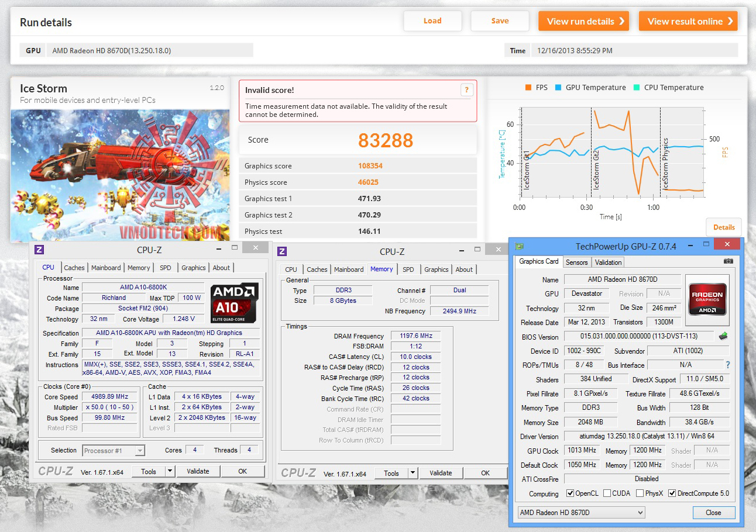This screenshot has height=532, width=756.
Task: Open View run details
Action: [x=583, y=21]
